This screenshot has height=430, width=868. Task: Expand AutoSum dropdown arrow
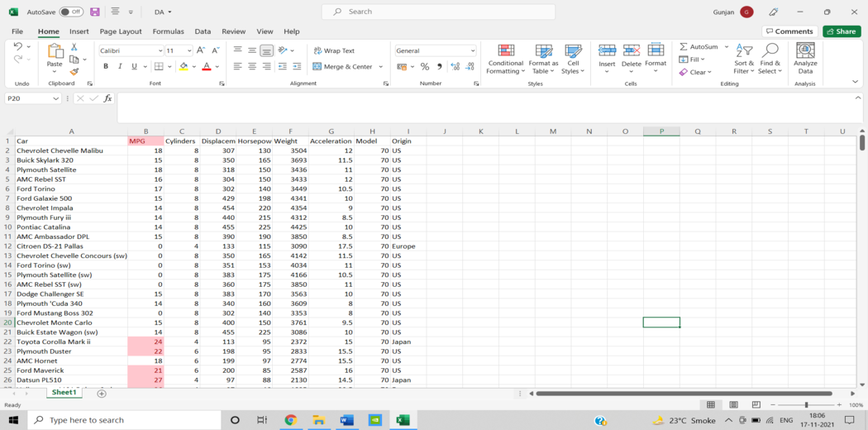[727, 47]
